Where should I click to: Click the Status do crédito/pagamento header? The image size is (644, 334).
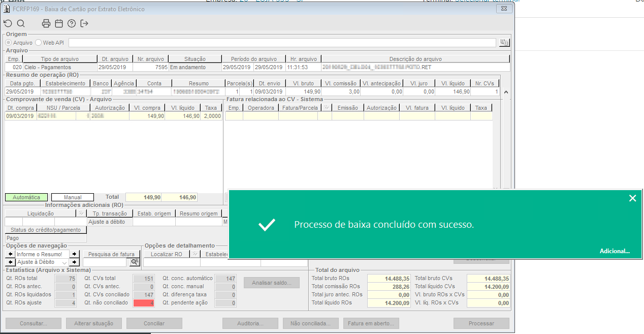(x=46, y=230)
